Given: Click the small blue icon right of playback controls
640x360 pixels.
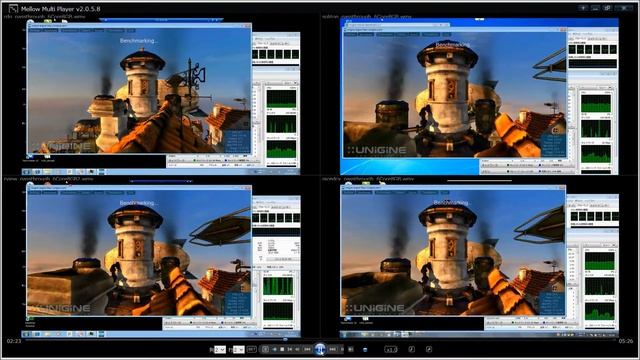Looking at the screenshot, I should click(365, 350).
